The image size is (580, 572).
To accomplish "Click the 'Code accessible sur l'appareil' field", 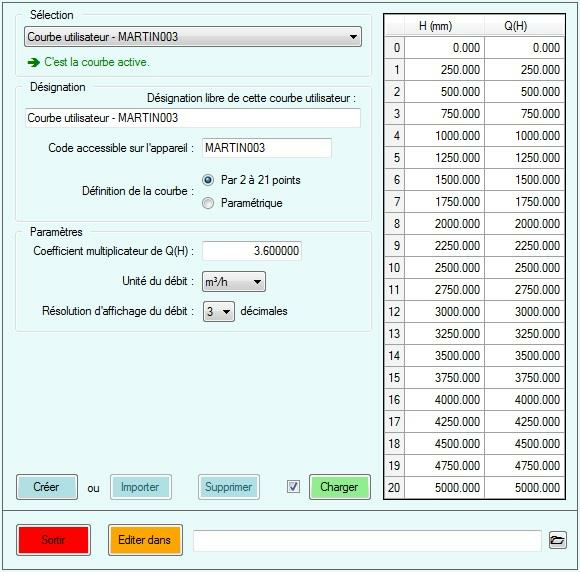I will [x=267, y=148].
